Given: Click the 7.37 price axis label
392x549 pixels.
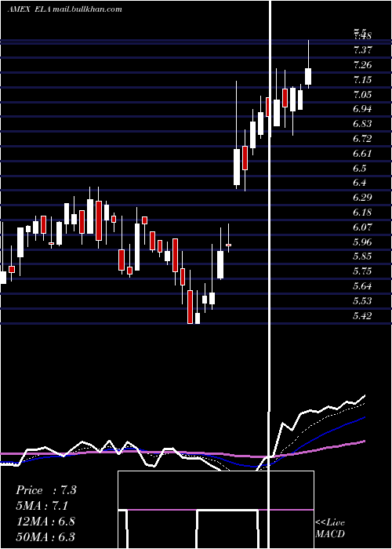Looking at the screenshot, I should (x=362, y=50).
